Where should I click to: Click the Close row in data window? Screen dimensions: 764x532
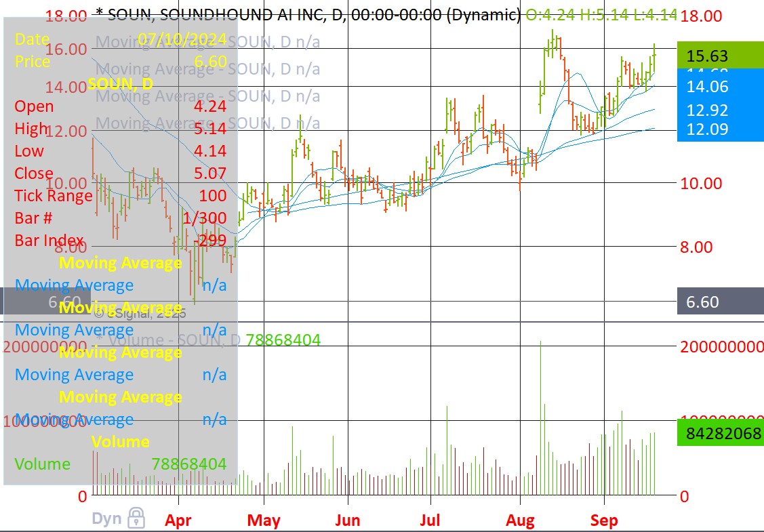[x=120, y=173]
